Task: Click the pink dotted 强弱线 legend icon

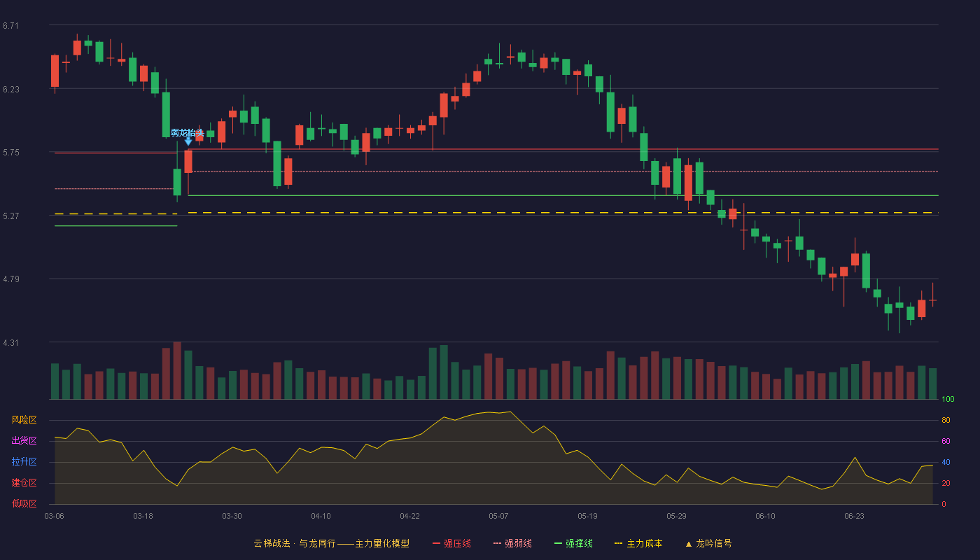Action: 498,544
